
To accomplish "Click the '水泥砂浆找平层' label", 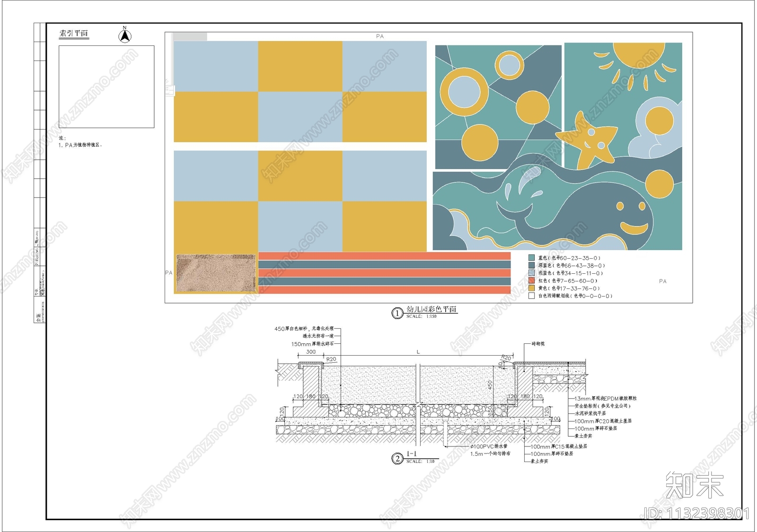I will (x=590, y=413).
